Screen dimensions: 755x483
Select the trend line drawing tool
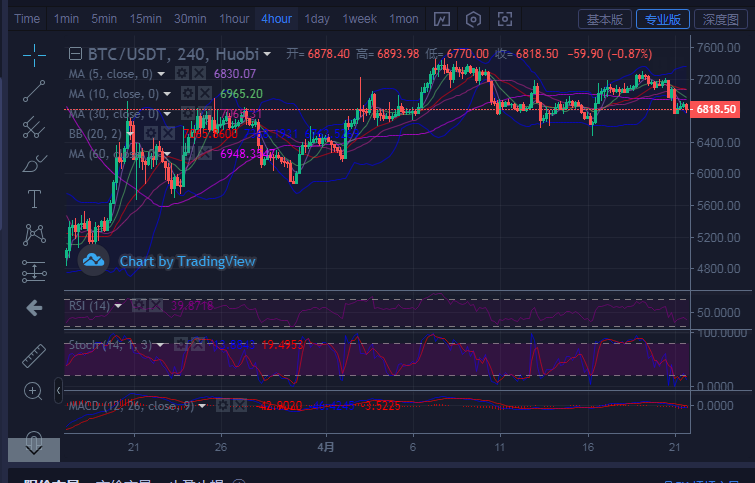34,91
